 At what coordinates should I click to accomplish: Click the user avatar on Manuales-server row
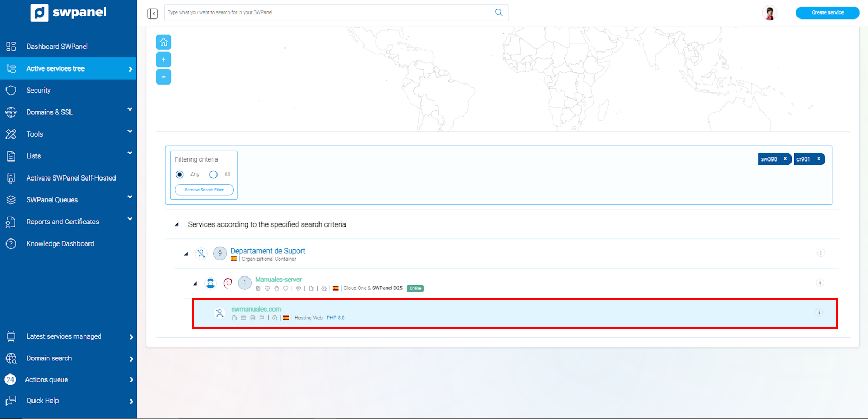[210, 283]
